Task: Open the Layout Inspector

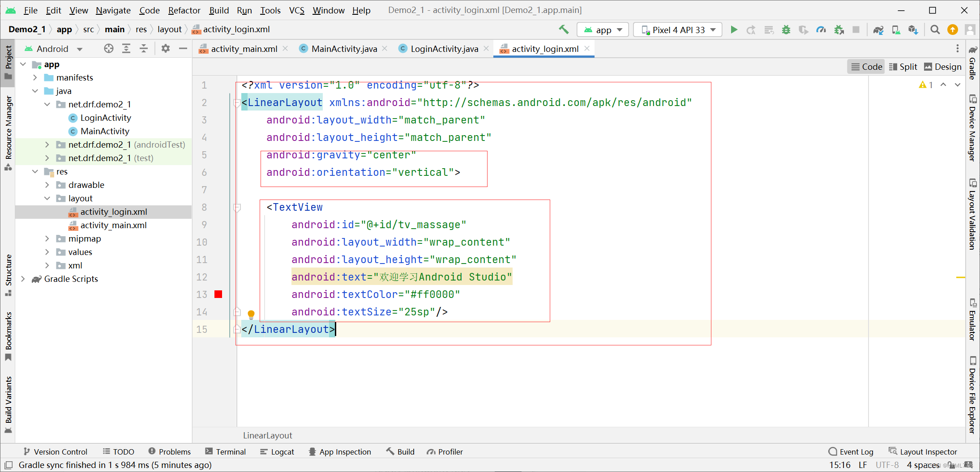Action: click(x=923, y=451)
